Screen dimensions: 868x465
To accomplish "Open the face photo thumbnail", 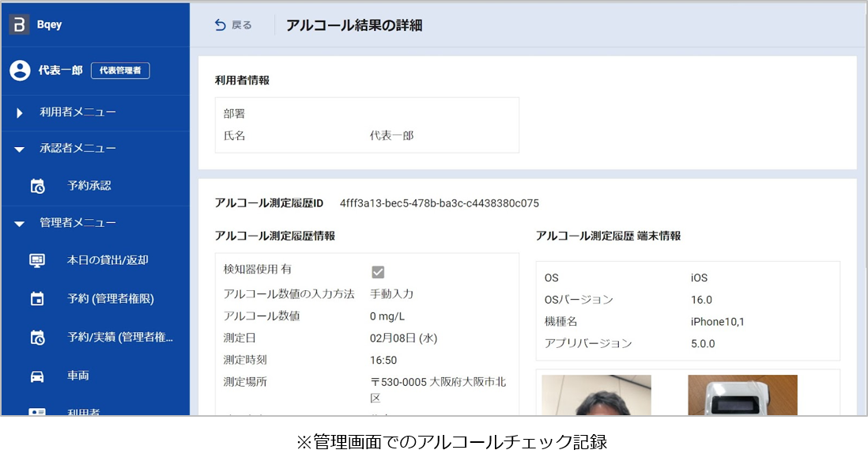I will click(x=596, y=395).
